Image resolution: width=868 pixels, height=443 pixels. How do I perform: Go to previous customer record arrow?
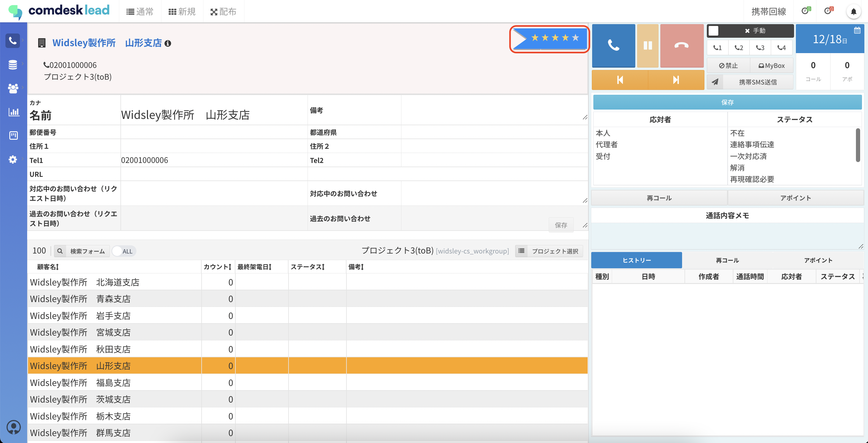tap(620, 80)
